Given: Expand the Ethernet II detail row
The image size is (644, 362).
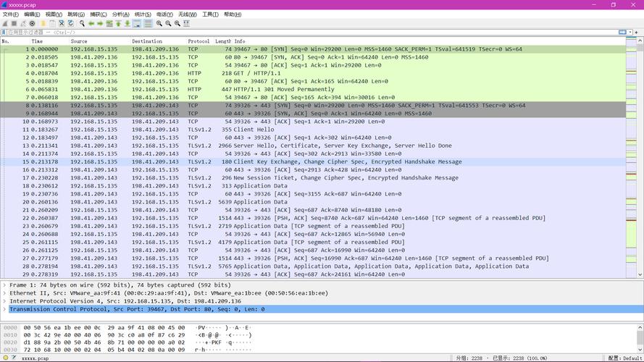Looking at the screenshot, I should coord(4,293).
